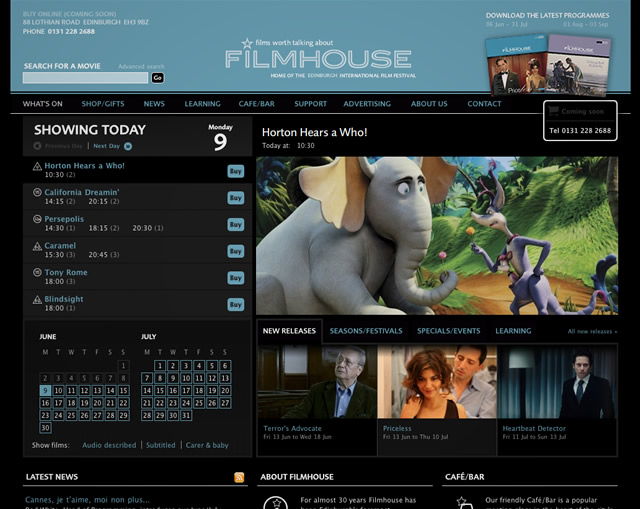The image size is (640, 509).
Task: Open the Heartbeat Detector thumbnail
Action: point(557,381)
